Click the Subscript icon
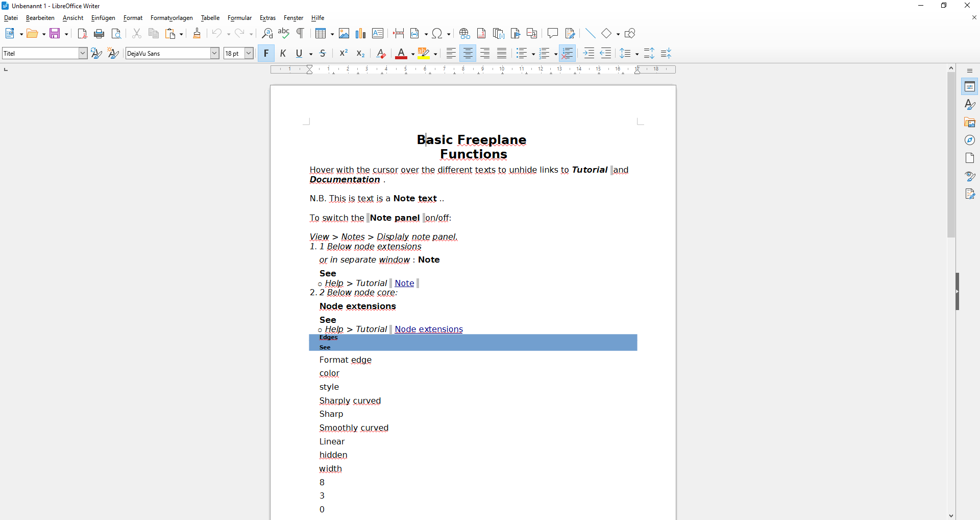Screen dimensions: 980x520 (361, 53)
